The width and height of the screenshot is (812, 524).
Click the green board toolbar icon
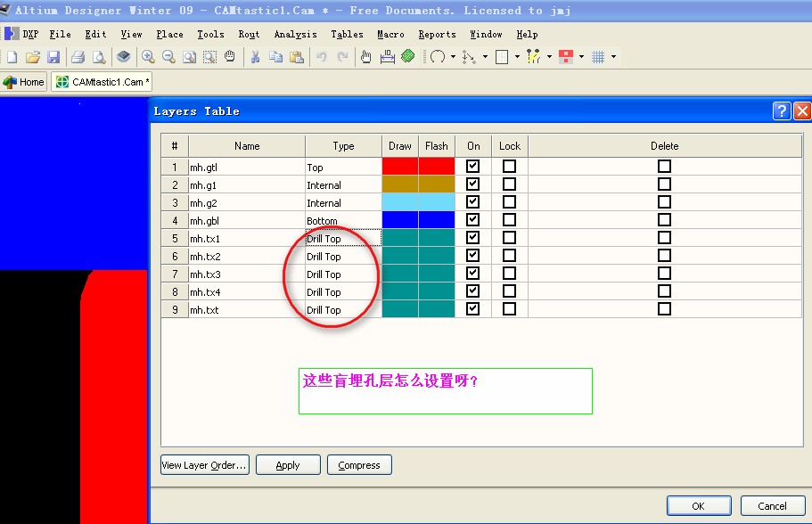(408, 56)
